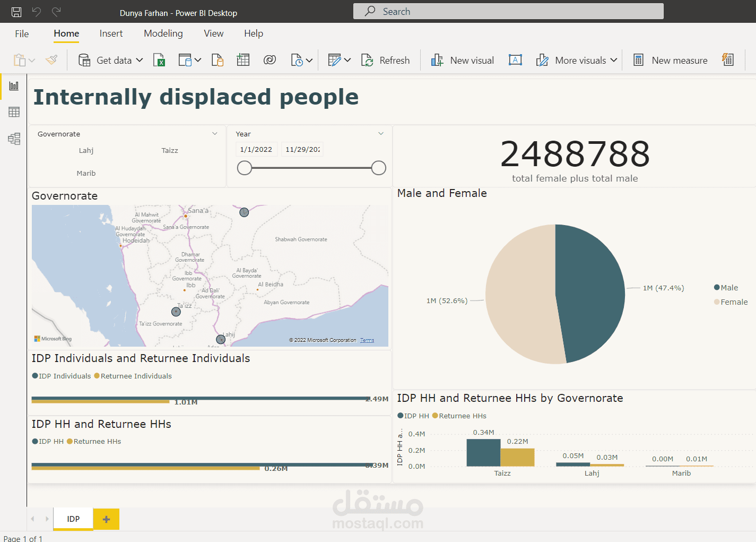Click the Save icon in title bar
Image resolution: width=756 pixels, height=542 pixels.
(16, 12)
